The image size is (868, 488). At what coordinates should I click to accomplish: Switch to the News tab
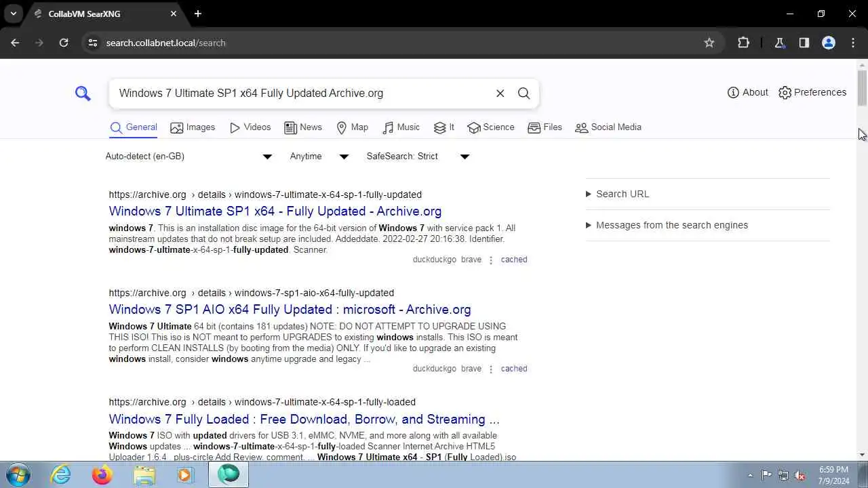[303, 127]
